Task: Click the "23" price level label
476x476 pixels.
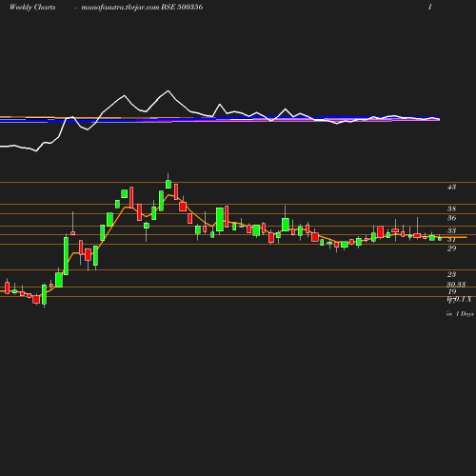Action: (451, 274)
